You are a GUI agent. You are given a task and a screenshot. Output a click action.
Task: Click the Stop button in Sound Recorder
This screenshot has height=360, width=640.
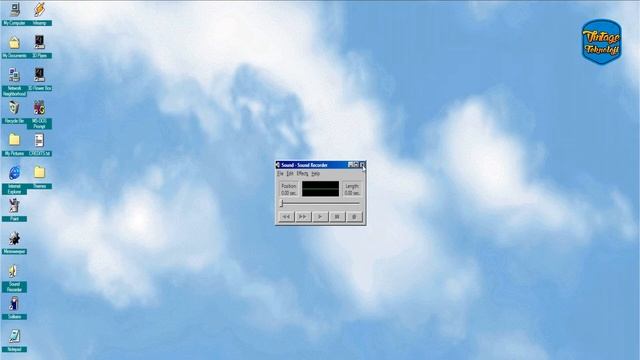point(337,217)
